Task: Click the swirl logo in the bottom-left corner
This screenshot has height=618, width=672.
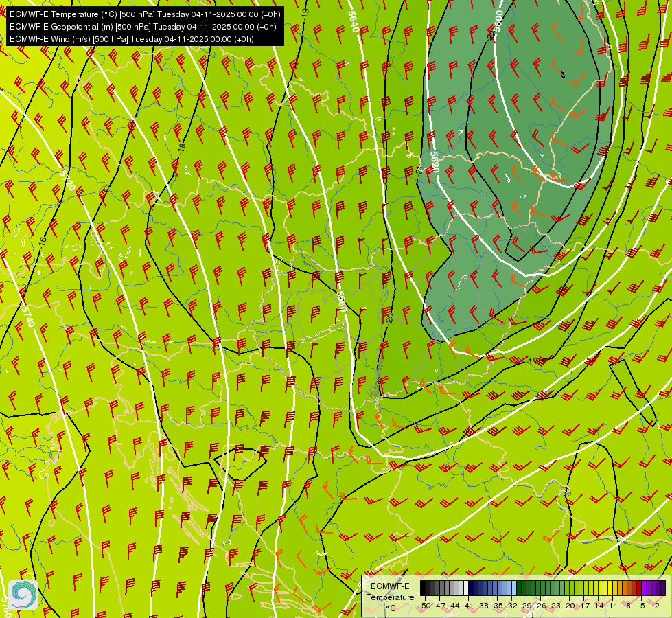Action: coord(23,595)
